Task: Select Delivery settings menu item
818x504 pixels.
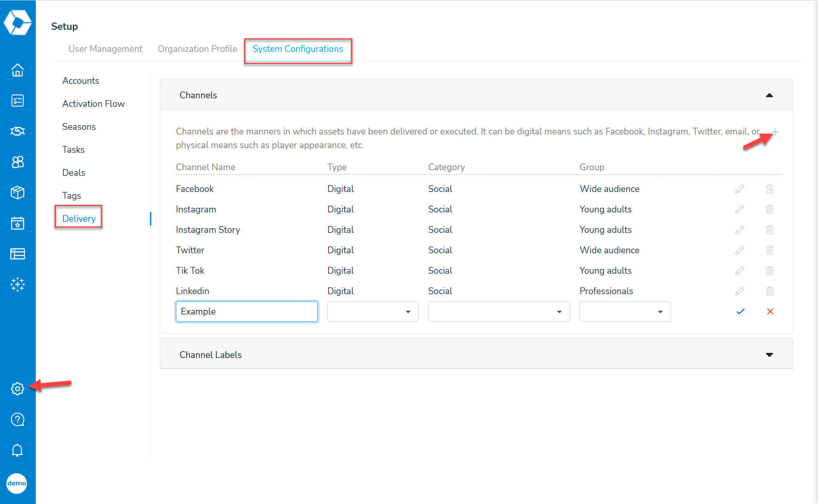Action: pyautogui.click(x=79, y=219)
